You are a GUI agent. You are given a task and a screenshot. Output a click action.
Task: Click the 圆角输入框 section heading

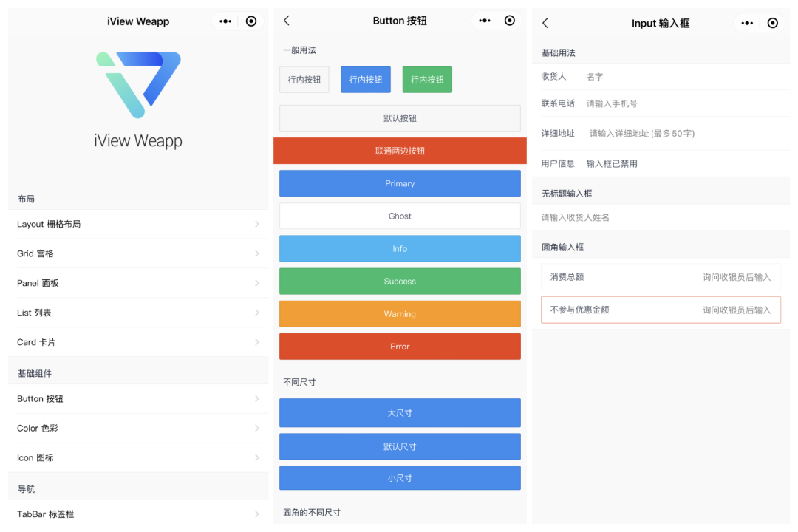[x=562, y=247]
